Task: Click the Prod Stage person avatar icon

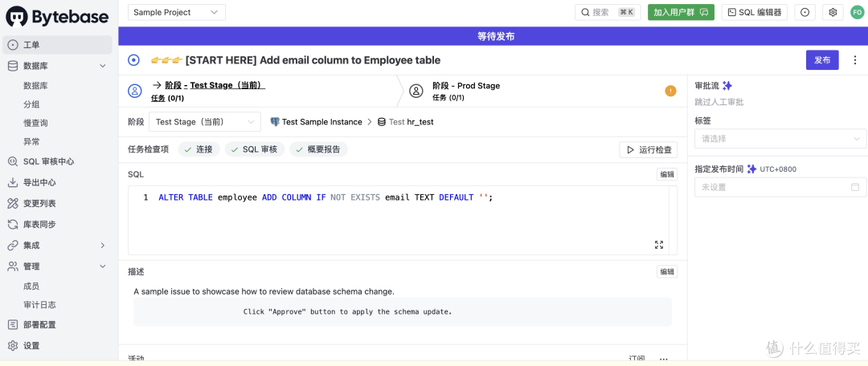Action: pos(416,91)
